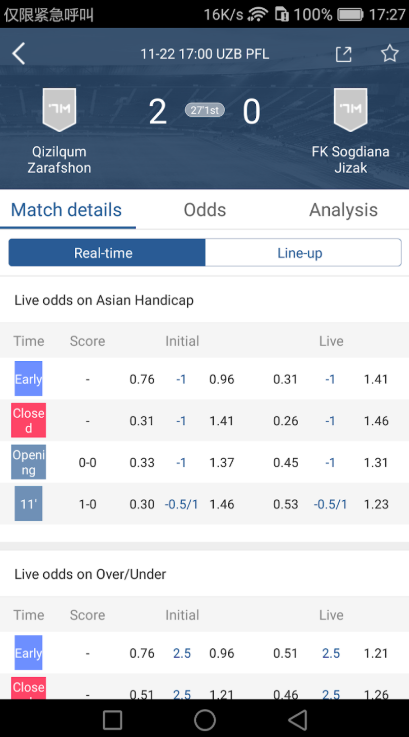Image resolution: width=409 pixels, height=737 pixels.
Task: Select the 11' minute row label
Action: tap(28, 504)
